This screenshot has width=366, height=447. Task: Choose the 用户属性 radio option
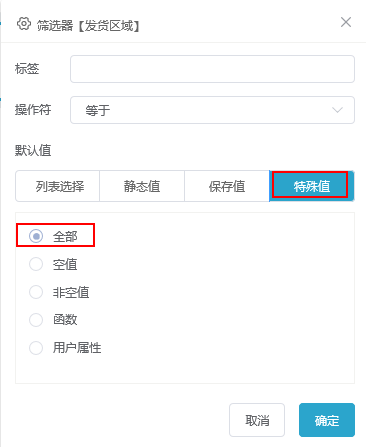pyautogui.click(x=36, y=348)
